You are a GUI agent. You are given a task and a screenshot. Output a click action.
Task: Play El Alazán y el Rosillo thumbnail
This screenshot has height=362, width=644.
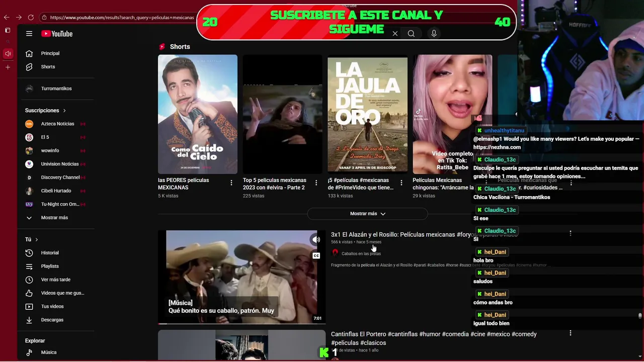[242, 277]
